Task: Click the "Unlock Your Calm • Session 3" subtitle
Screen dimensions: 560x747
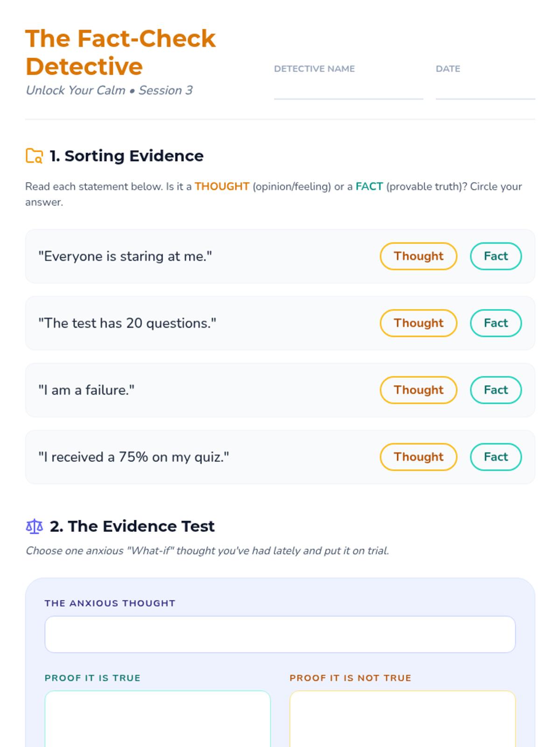Action: click(109, 90)
